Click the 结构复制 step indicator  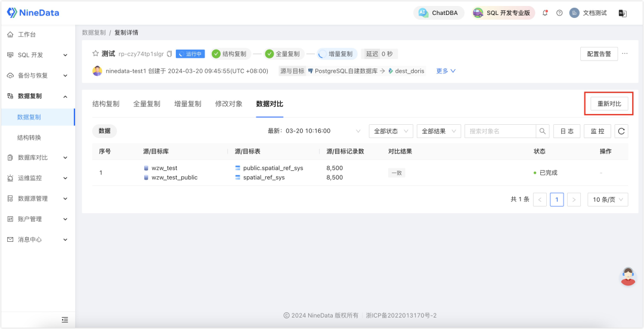230,54
